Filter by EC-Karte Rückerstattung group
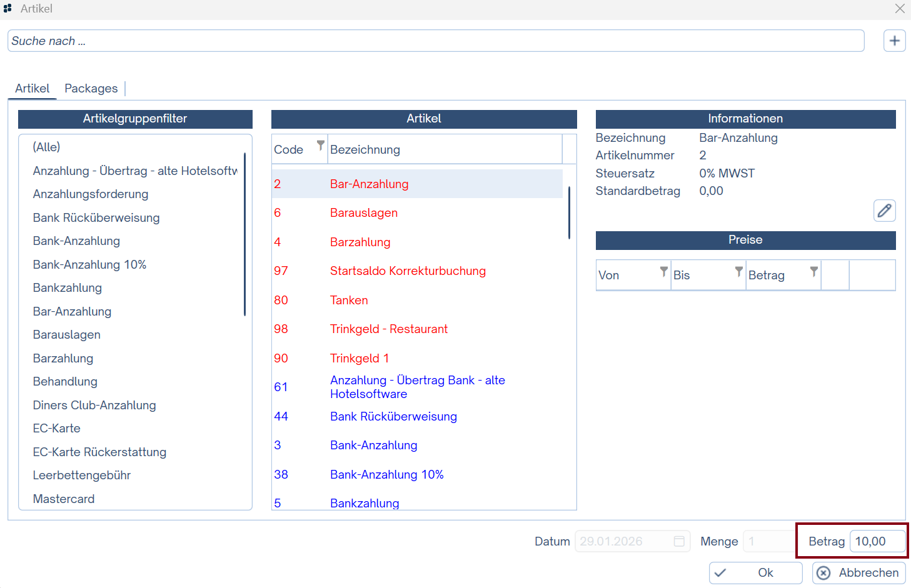 click(x=99, y=452)
